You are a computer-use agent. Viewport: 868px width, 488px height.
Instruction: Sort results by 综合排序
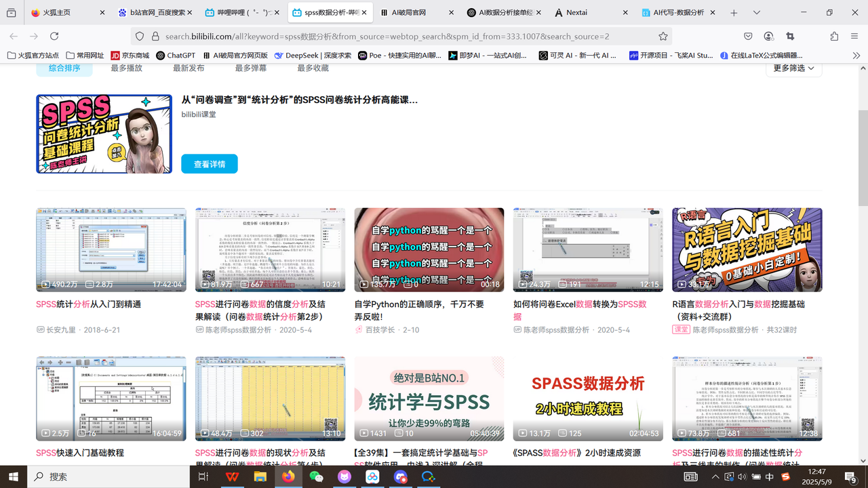coord(64,68)
